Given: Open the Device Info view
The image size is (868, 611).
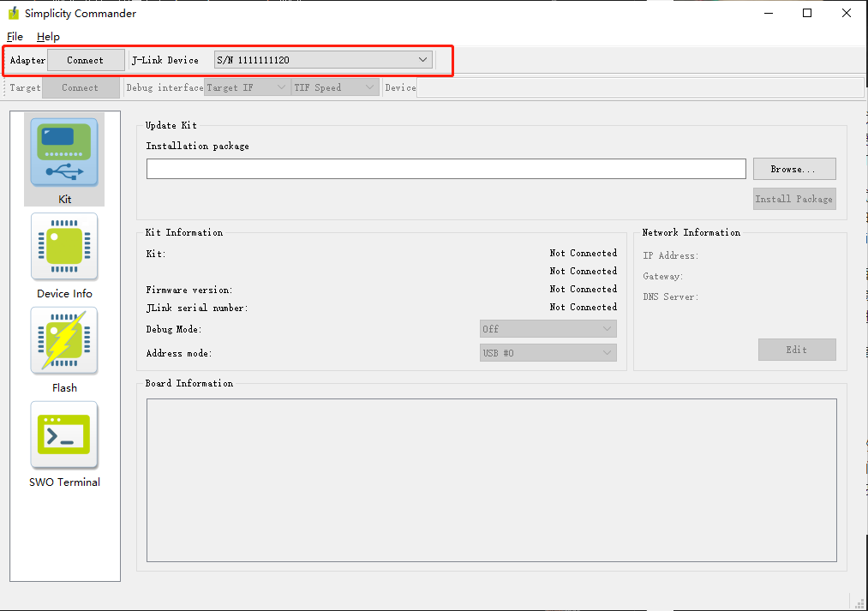Looking at the screenshot, I should click(x=64, y=255).
